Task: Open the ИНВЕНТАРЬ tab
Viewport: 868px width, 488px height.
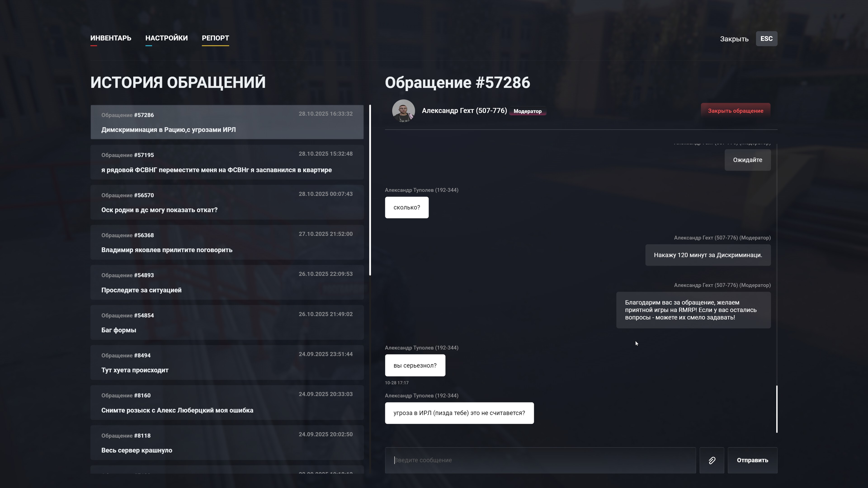Action: (x=111, y=38)
